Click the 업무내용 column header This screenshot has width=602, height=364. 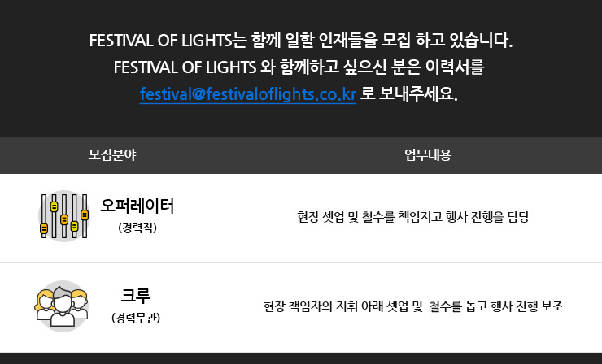(428, 154)
